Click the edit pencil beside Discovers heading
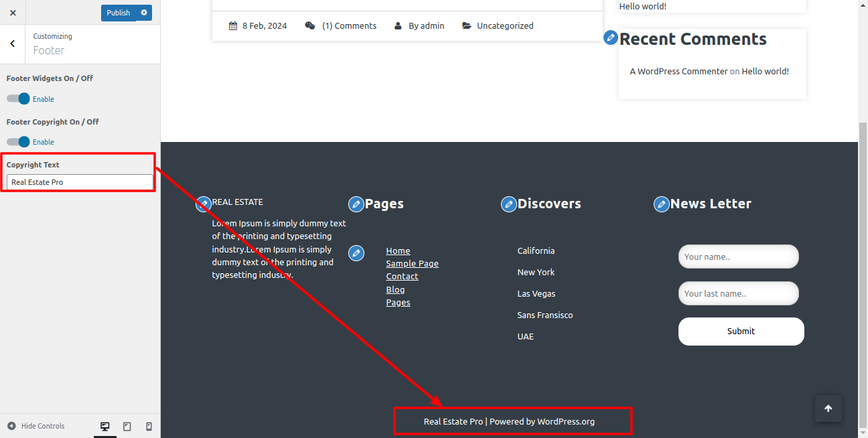868x438 pixels. tap(509, 204)
